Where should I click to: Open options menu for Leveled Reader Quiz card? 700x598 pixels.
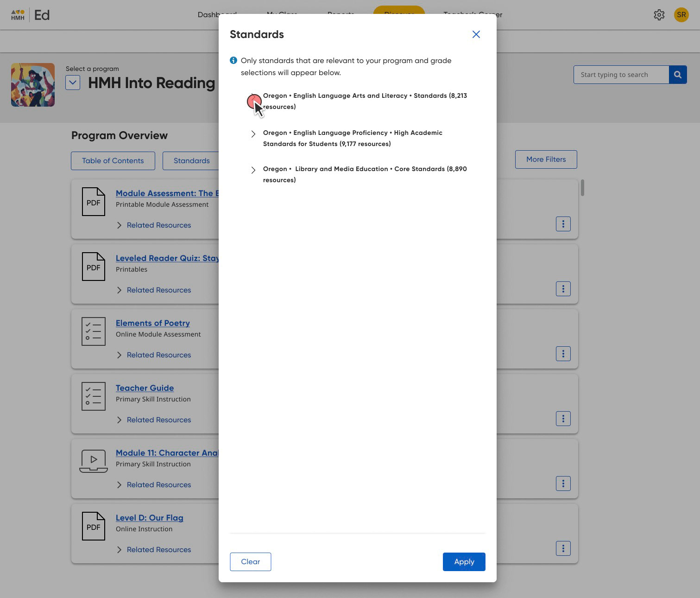(563, 289)
